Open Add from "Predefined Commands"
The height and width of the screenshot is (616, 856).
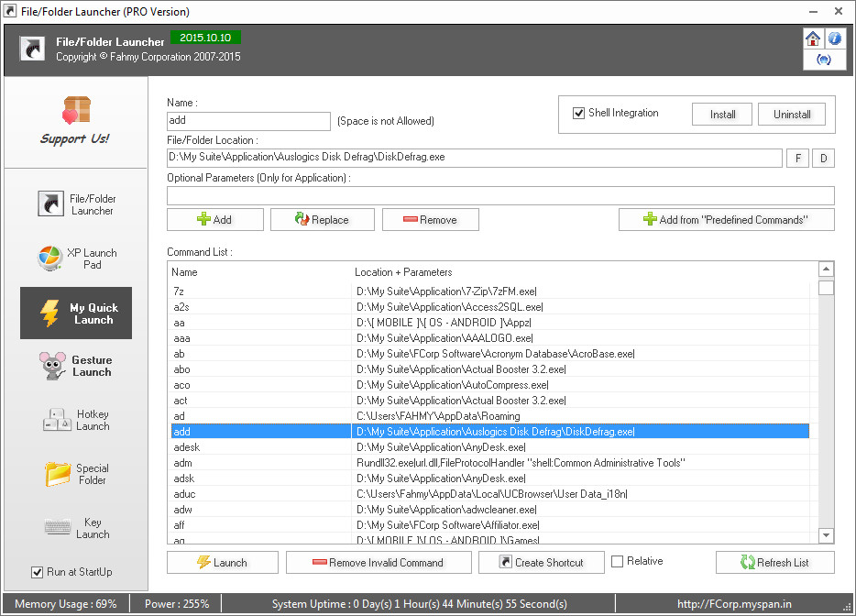pos(727,219)
